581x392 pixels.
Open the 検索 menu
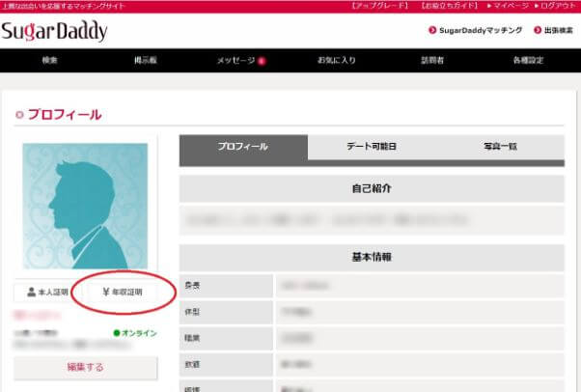[50, 61]
